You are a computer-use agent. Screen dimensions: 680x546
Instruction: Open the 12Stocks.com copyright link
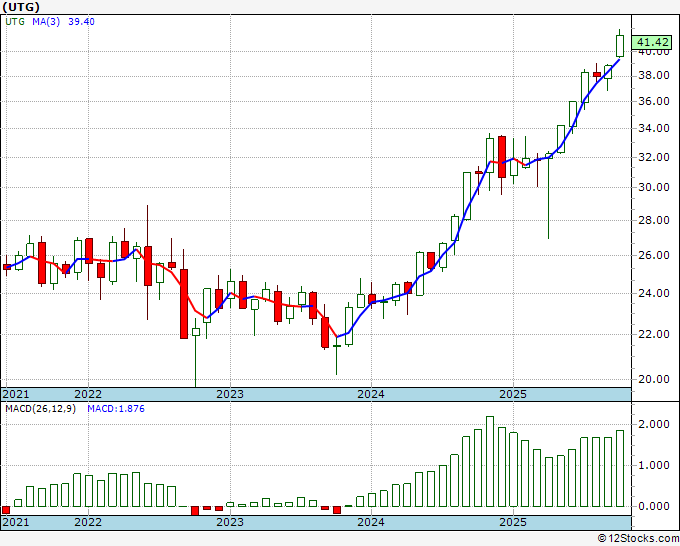tap(638, 539)
